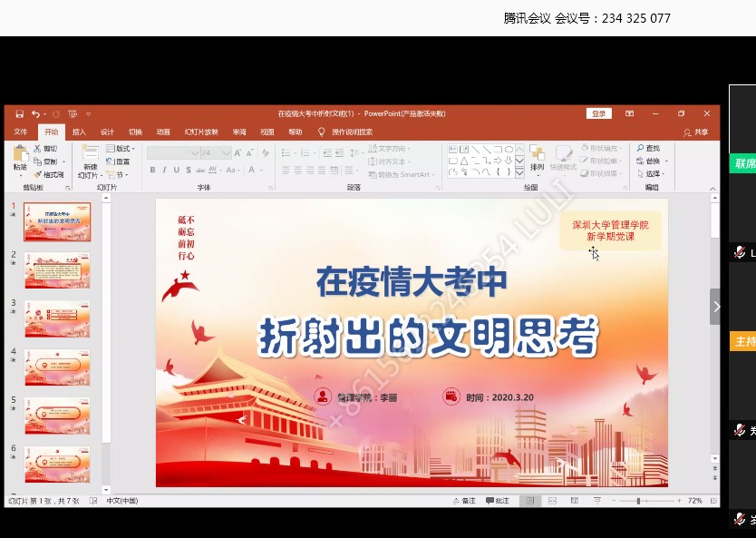Open the Select (选择) dropdown in editing group

[653, 174]
